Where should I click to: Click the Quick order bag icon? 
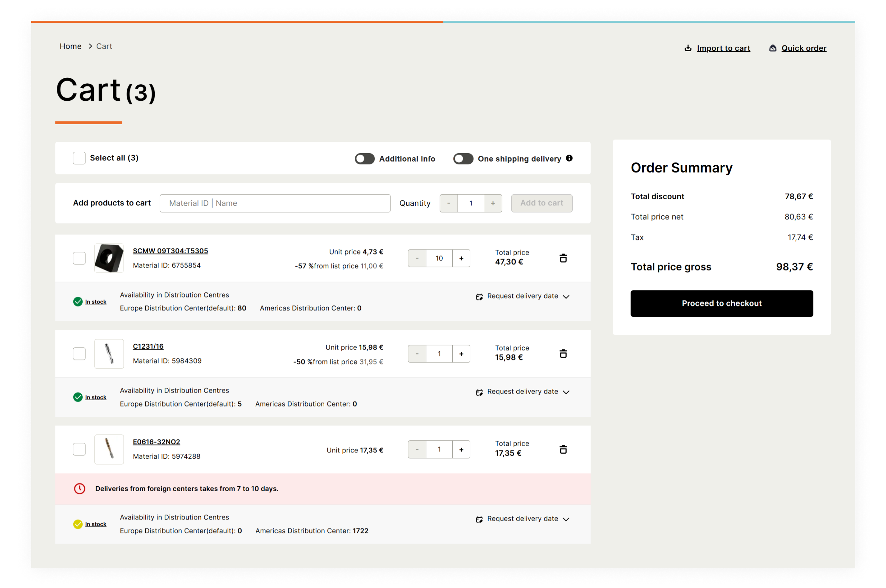tap(773, 48)
